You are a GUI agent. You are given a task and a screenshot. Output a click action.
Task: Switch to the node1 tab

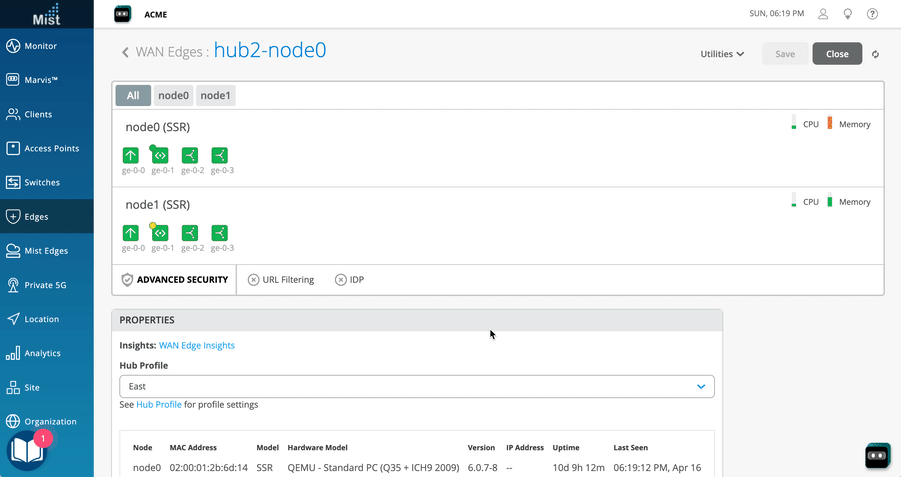[216, 96]
